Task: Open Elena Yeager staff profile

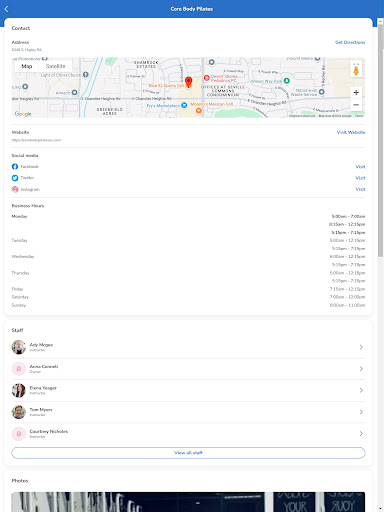Action: [188, 390]
